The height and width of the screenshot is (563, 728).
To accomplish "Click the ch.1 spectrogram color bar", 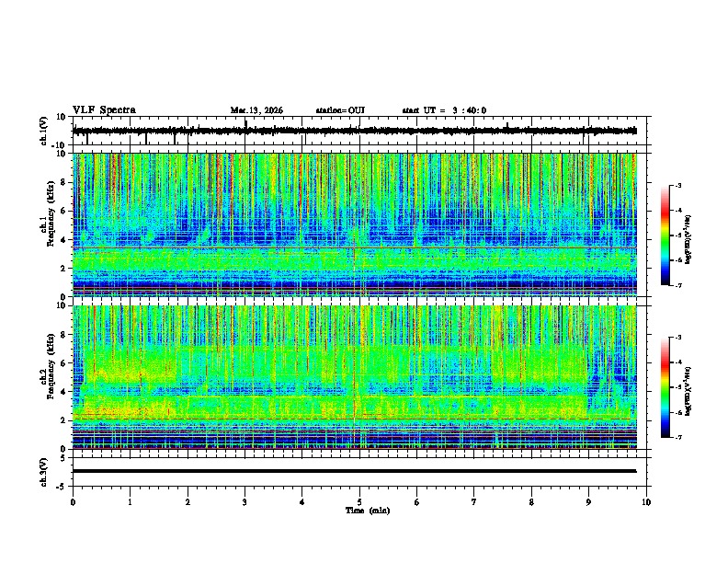I will 665,236.
